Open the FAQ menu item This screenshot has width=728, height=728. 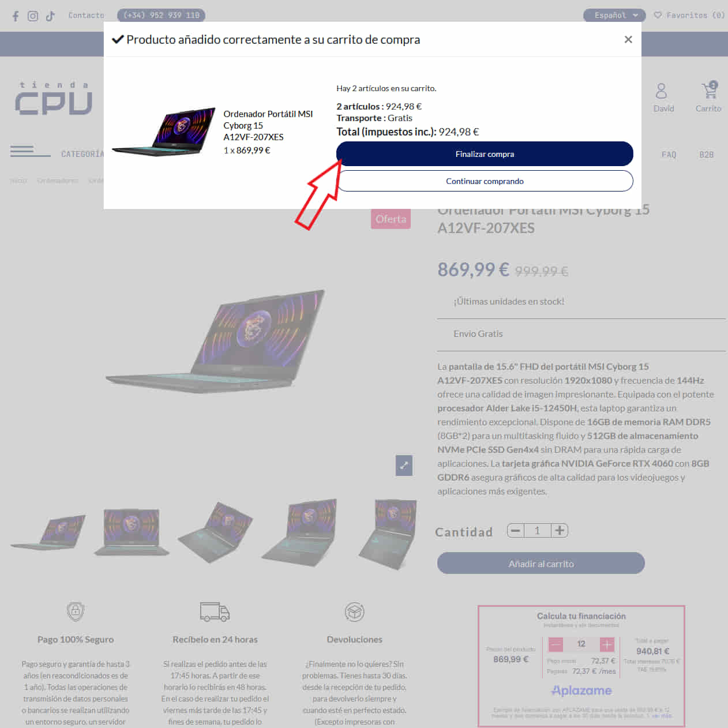pyautogui.click(x=669, y=155)
